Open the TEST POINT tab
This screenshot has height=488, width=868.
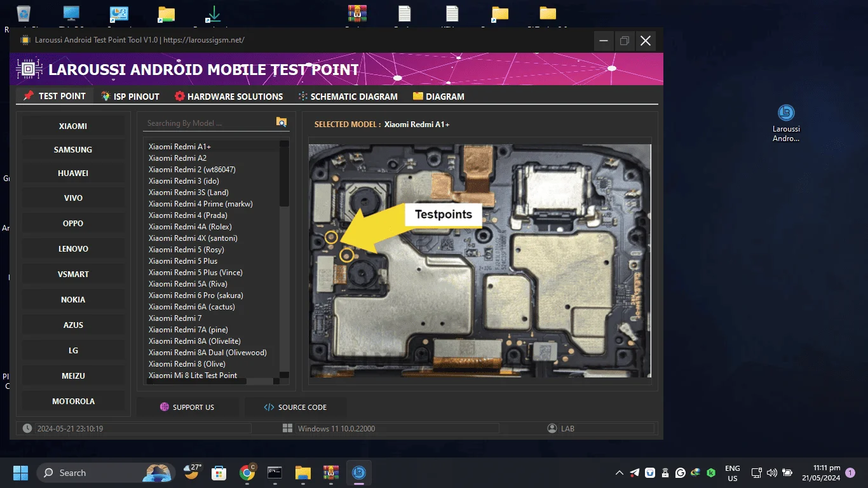pos(55,96)
